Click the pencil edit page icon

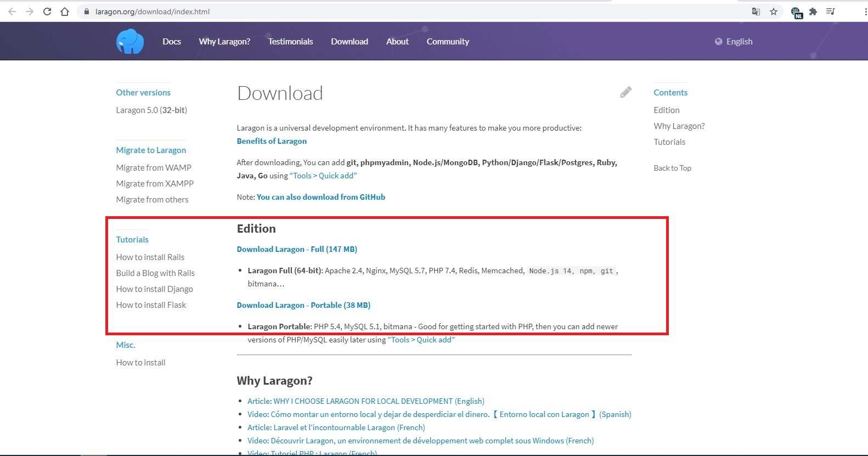625,92
